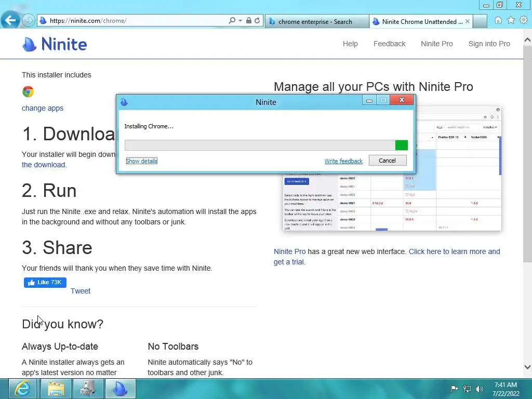Refresh the page with reload icon
532x399 pixels.
pyautogui.click(x=257, y=21)
